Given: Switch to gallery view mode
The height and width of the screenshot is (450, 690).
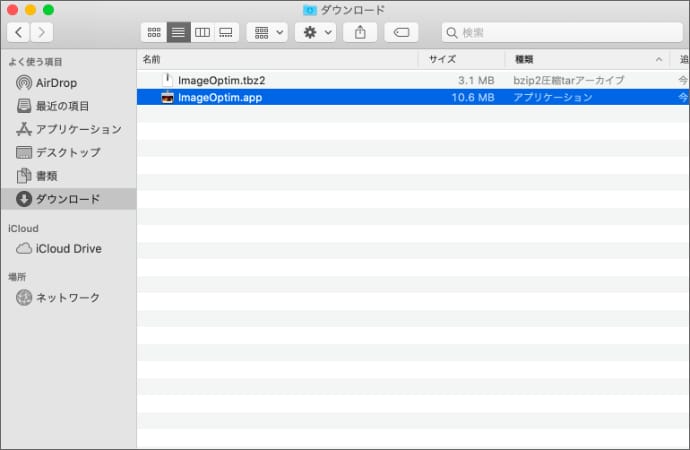Looking at the screenshot, I should tap(226, 33).
